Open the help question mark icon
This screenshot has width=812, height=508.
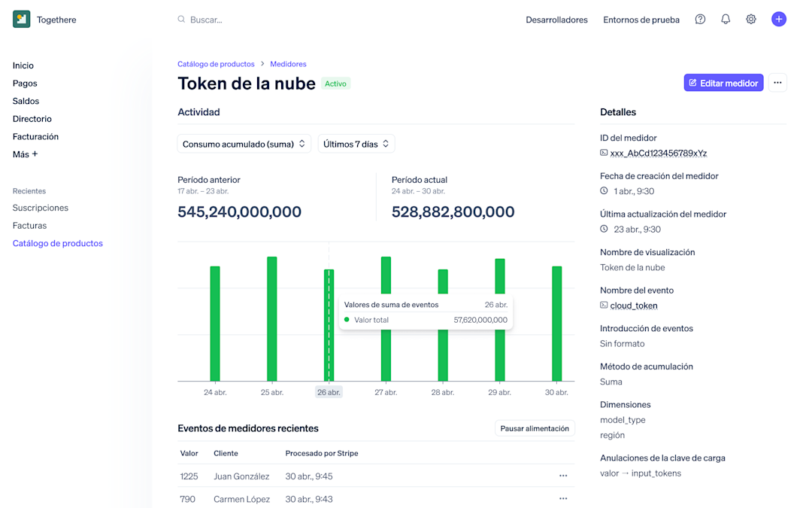700,19
